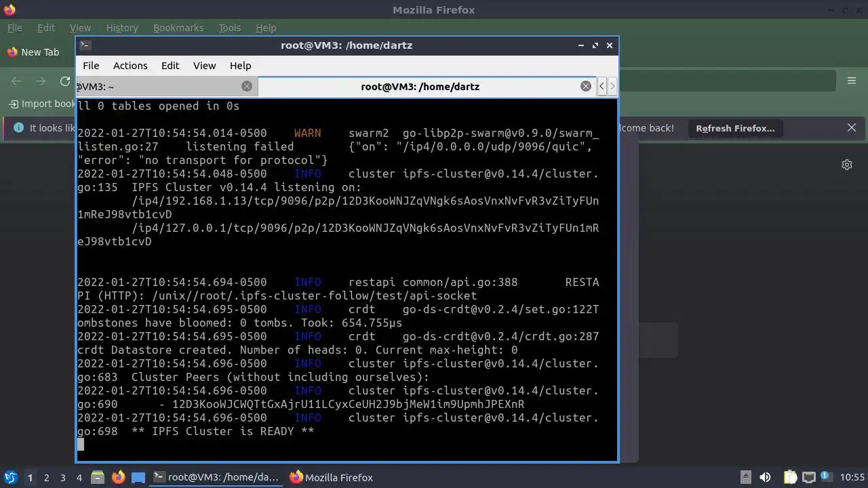The width and height of the screenshot is (868, 488).
Task: Click the Firefox Edit menu
Action: [x=46, y=28]
